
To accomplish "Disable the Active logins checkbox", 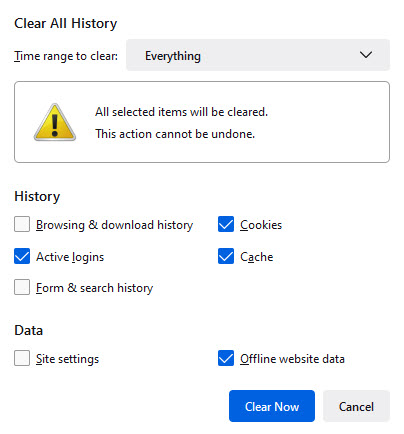I will pos(22,256).
